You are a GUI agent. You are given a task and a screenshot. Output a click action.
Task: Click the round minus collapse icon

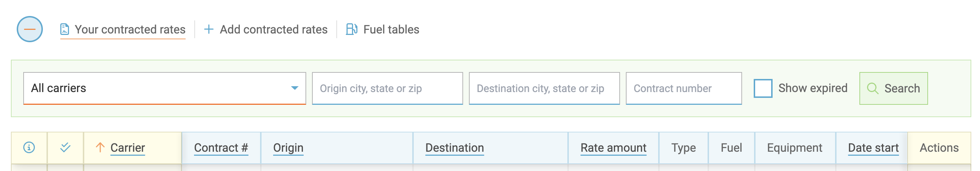[30, 29]
